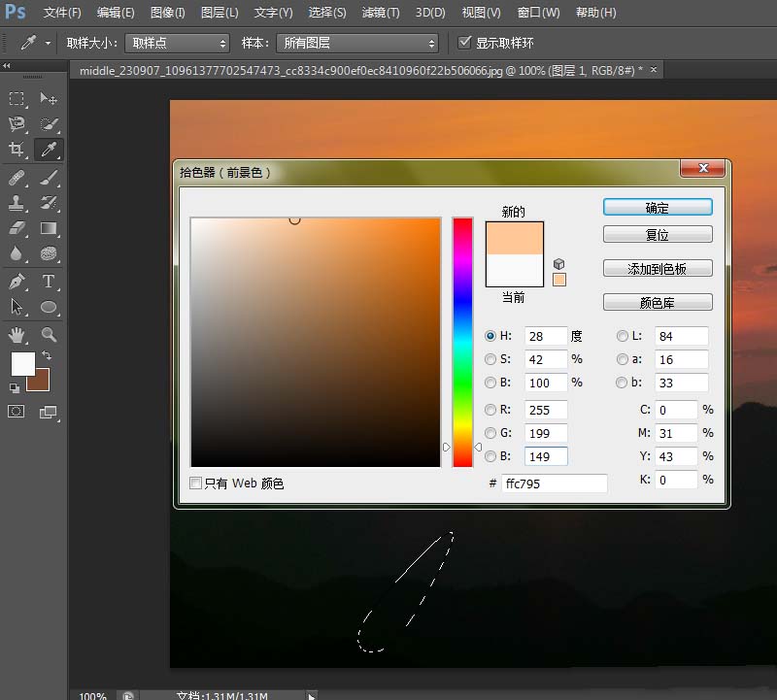Select the Gradient tool
777x700 pixels.
(x=47, y=228)
